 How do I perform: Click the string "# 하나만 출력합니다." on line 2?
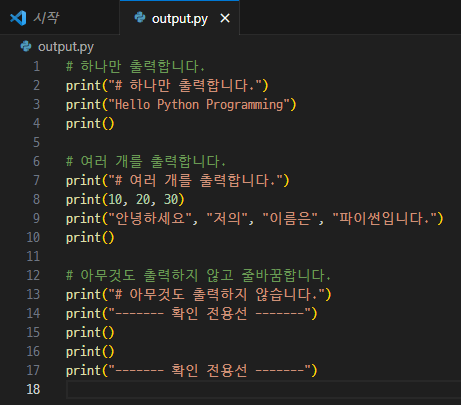click(185, 85)
